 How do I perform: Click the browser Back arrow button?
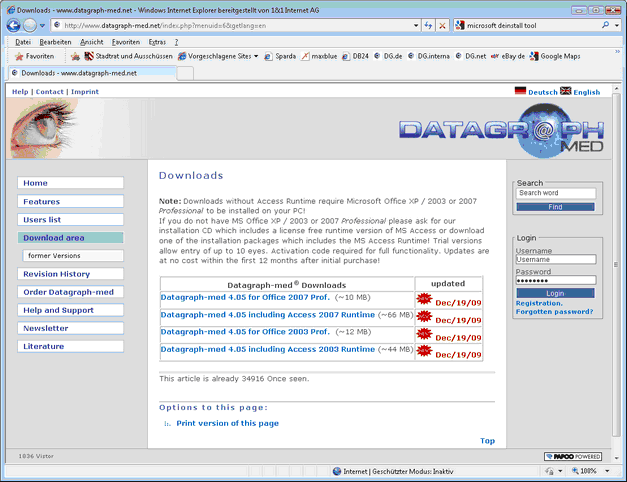14,26
